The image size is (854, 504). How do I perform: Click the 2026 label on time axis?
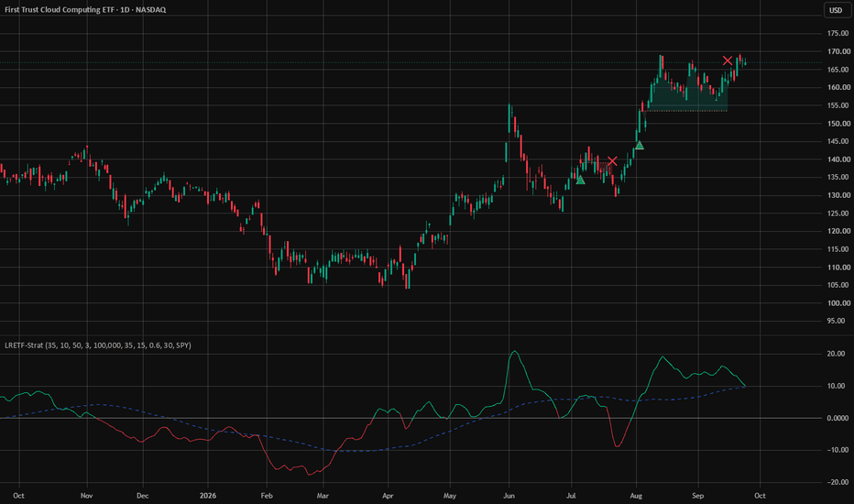pyautogui.click(x=207, y=496)
